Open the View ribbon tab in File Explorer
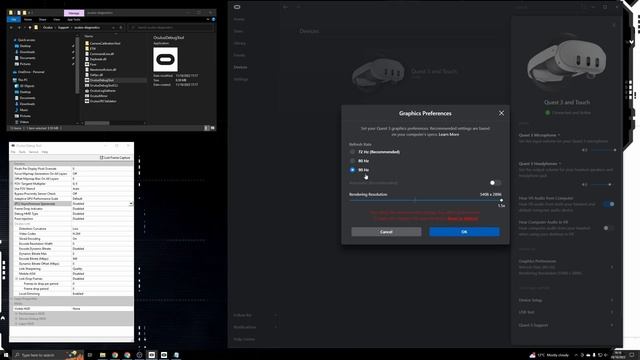This screenshot has height=360, width=640. click(57, 19)
